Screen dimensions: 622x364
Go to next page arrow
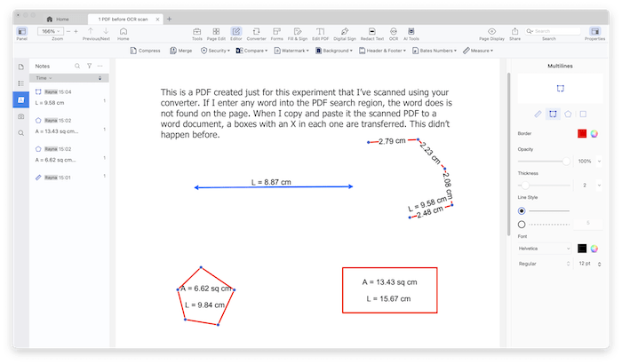(106, 31)
